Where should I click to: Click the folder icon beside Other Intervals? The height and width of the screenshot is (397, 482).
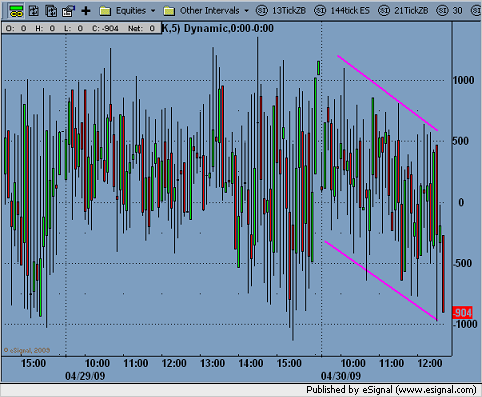[x=169, y=11]
